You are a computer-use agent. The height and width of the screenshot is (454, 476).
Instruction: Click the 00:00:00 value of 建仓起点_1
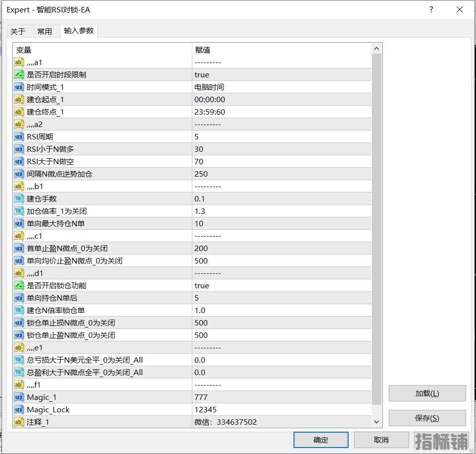210,100
